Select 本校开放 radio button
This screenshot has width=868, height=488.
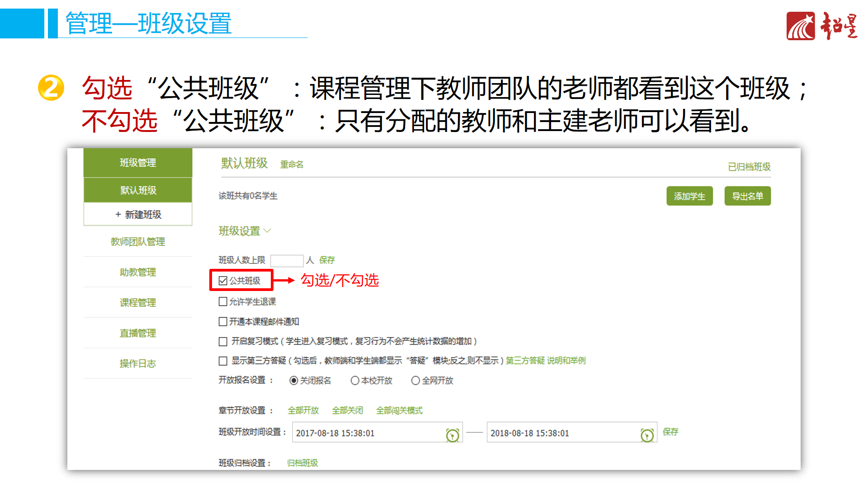355,380
